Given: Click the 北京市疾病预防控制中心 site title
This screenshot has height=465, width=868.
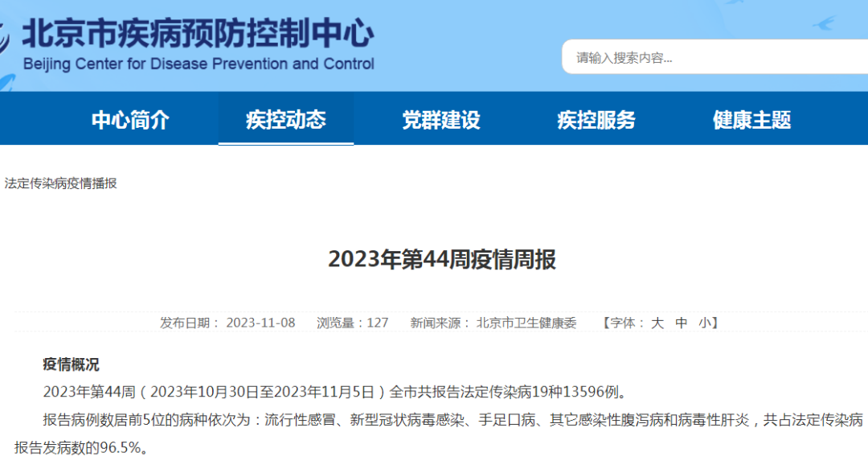Looking at the screenshot, I should tap(198, 34).
